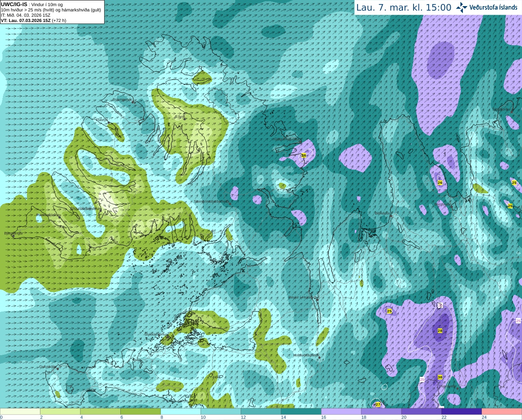Image resolution: width=522 pixels, height=420 pixels.
Task: Select the yellow 27 gust marker
Action: tap(378, 405)
